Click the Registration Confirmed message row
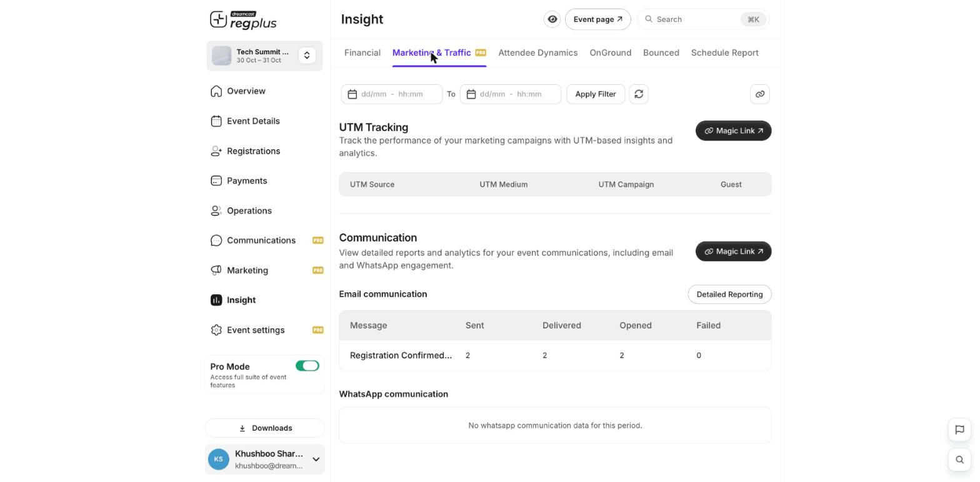Image resolution: width=980 pixels, height=482 pixels. [555, 355]
